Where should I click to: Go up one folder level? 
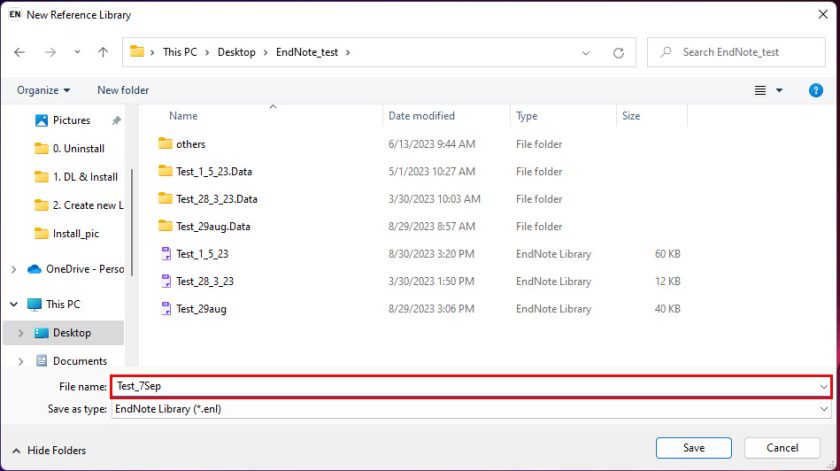click(x=103, y=52)
